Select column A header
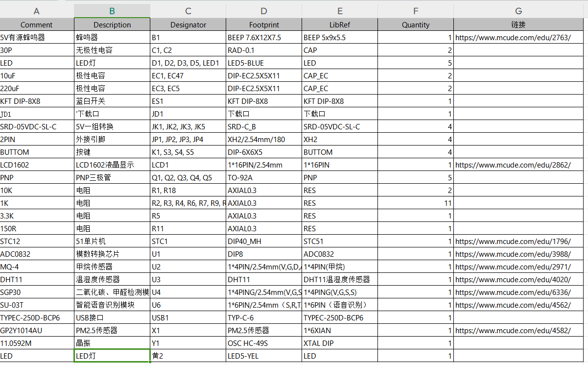The width and height of the screenshot is (588, 365). point(37,11)
